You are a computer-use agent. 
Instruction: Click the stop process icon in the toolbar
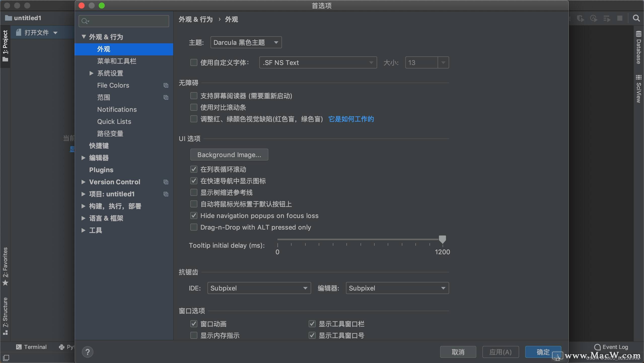620,18
